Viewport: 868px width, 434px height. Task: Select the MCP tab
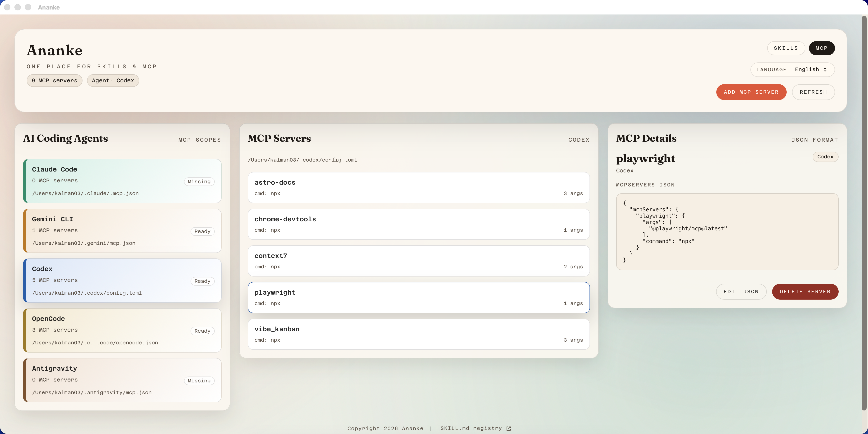[821, 48]
